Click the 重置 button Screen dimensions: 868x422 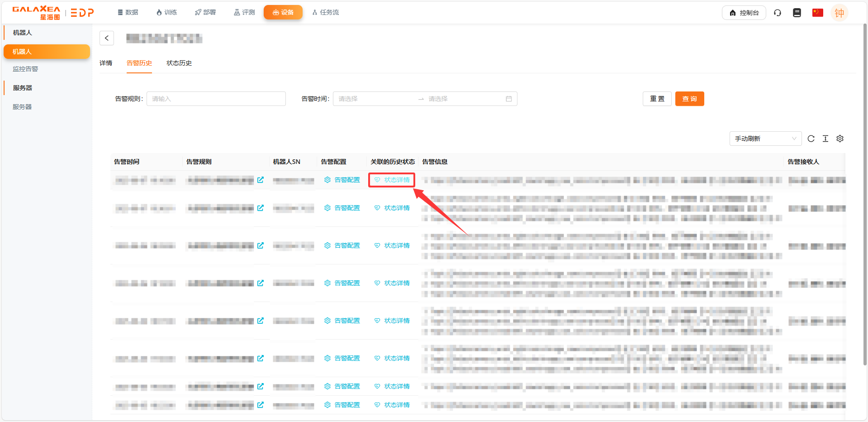tap(657, 99)
